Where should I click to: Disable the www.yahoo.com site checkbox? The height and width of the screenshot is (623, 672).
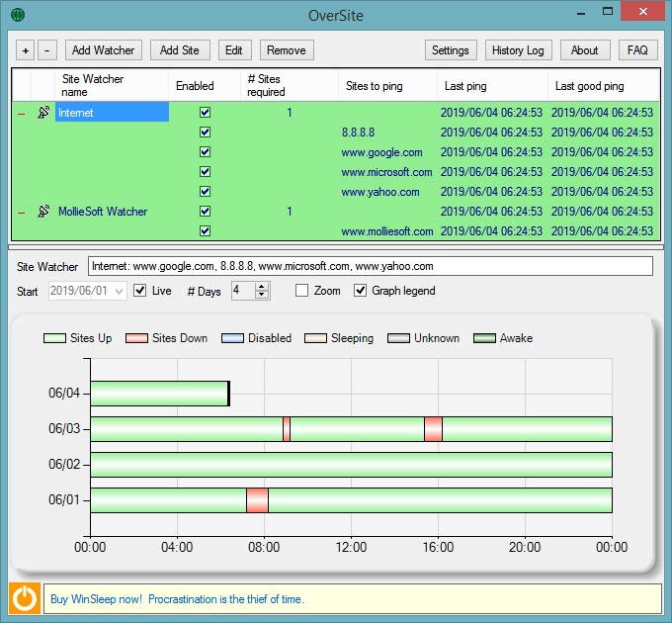pos(205,191)
